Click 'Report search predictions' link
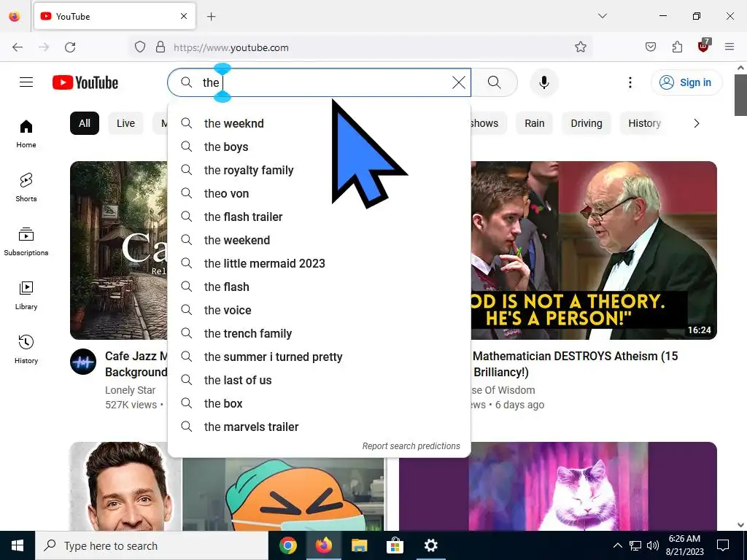747x560 pixels. [x=411, y=446]
